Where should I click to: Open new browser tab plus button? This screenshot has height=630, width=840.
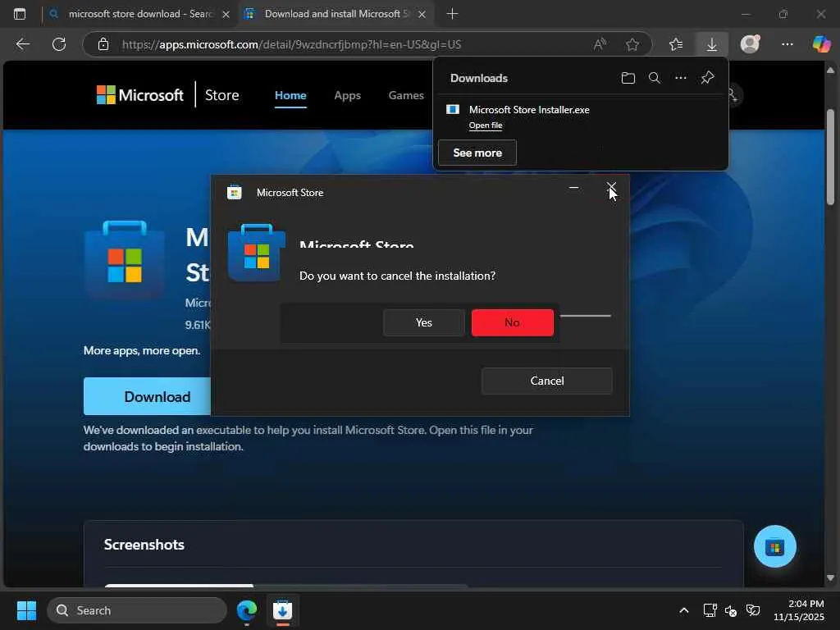point(452,14)
